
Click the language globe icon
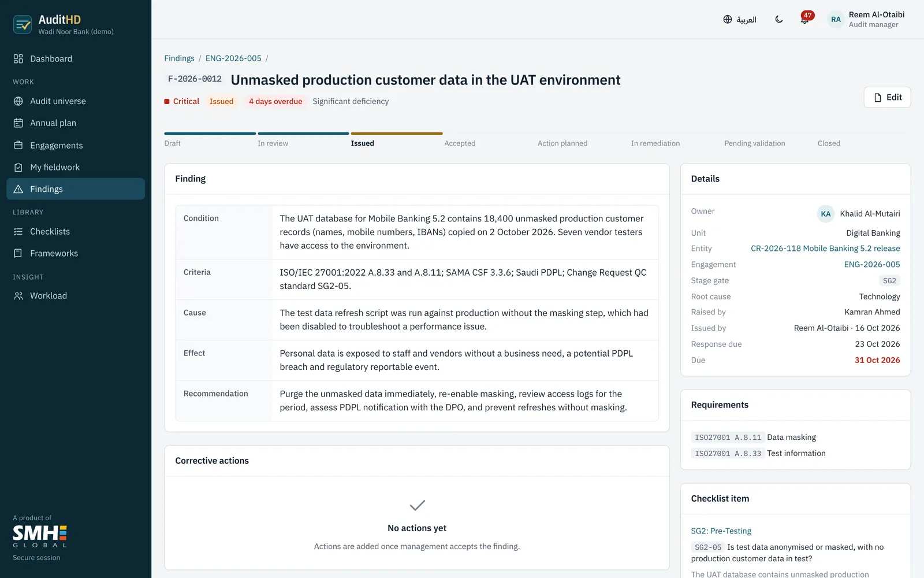[728, 20]
